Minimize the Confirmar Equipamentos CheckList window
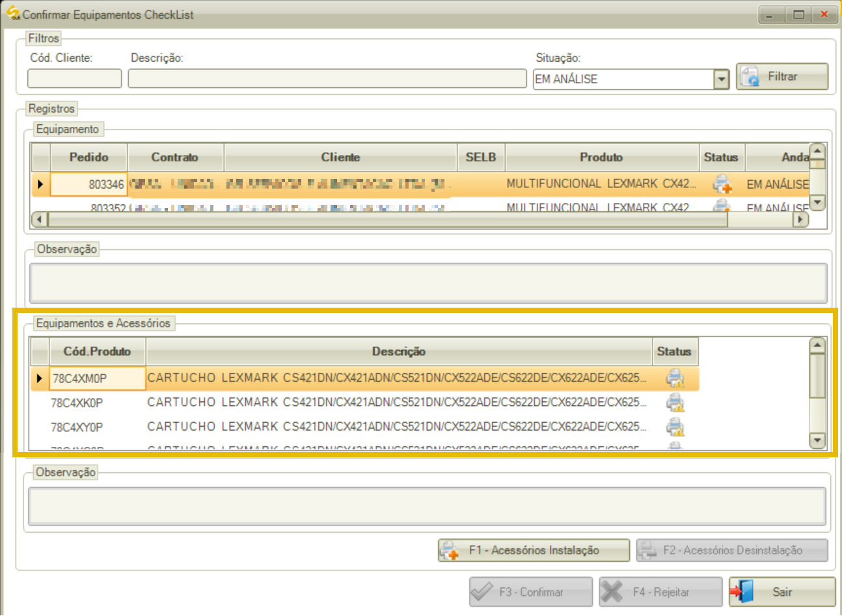 [x=771, y=14]
